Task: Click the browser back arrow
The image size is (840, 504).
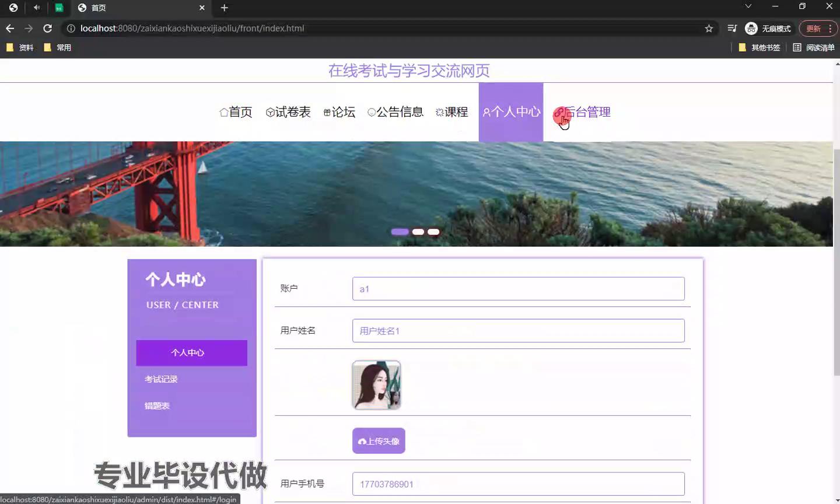Action: [10, 28]
